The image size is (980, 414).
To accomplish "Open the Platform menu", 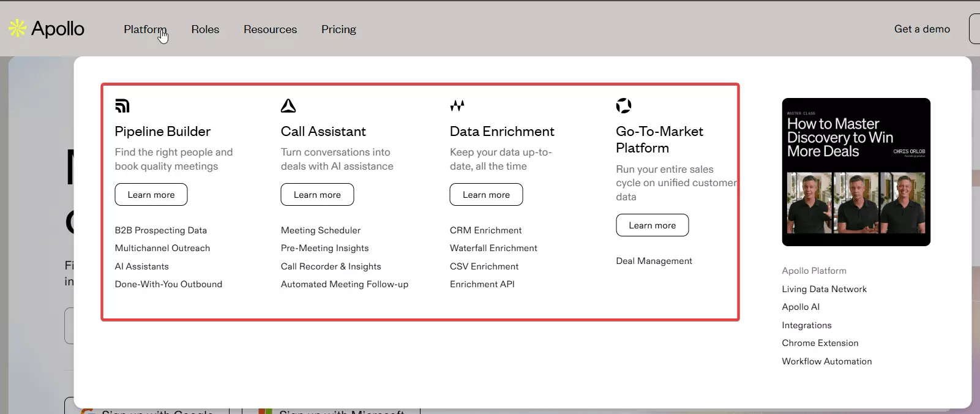I will point(145,29).
